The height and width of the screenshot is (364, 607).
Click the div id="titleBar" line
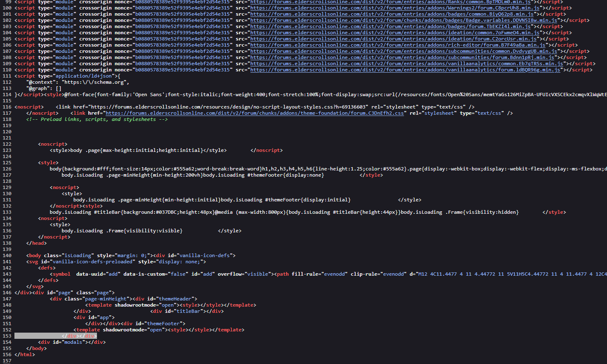point(187,311)
